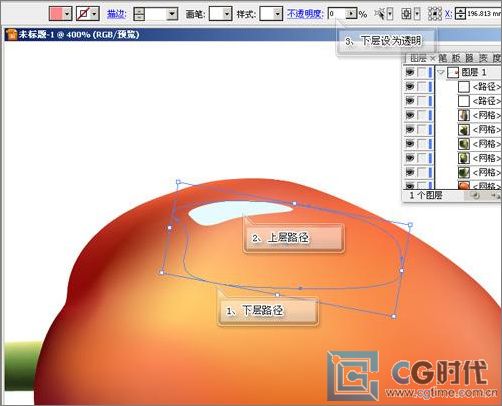Click the opacity value input field
The image size is (502, 406).
(337, 14)
